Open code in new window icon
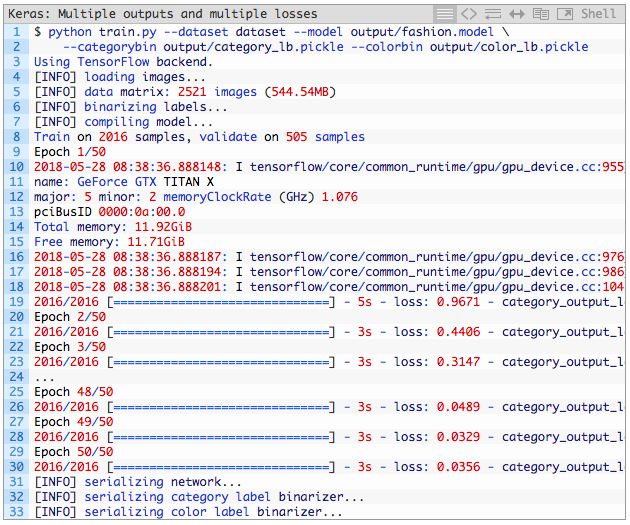The width and height of the screenshot is (630, 525). (565, 14)
